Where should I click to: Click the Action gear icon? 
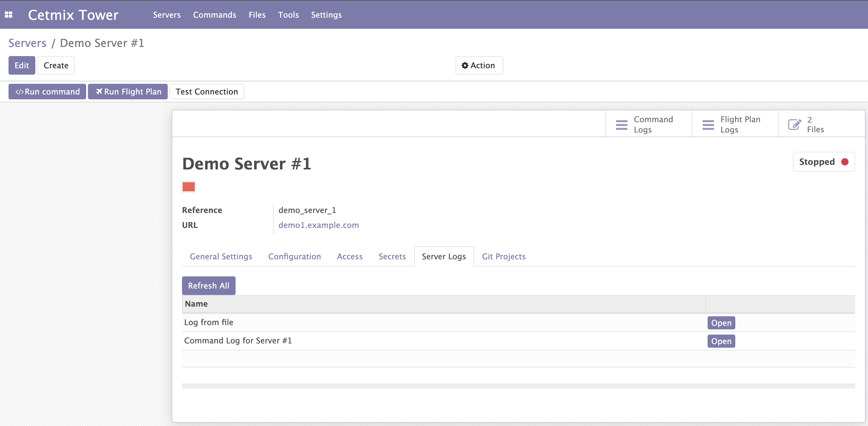coord(465,66)
